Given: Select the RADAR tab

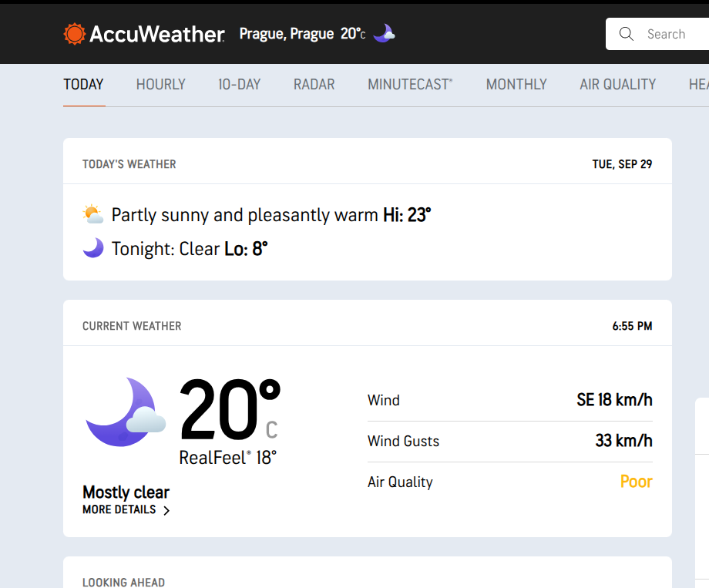Looking at the screenshot, I should 314,85.
